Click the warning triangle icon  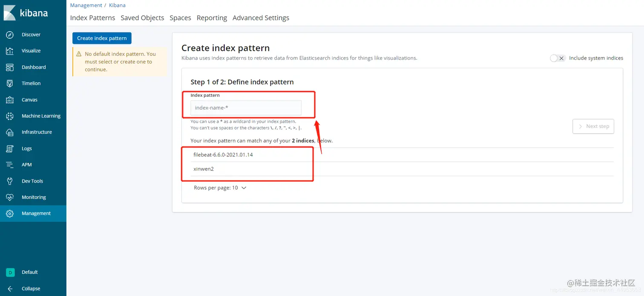[79, 54]
